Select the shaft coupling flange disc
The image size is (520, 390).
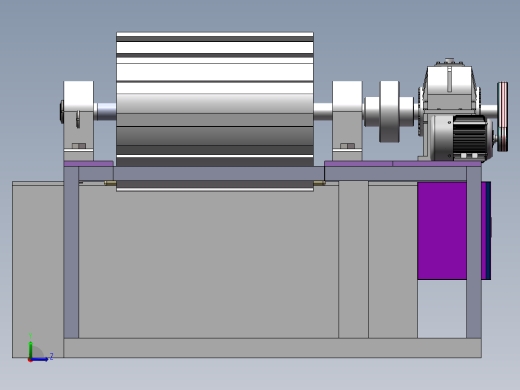(x=389, y=111)
